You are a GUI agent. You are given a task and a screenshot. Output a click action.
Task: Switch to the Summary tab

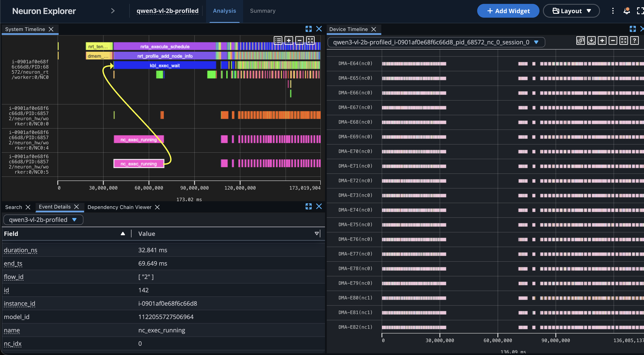(263, 11)
